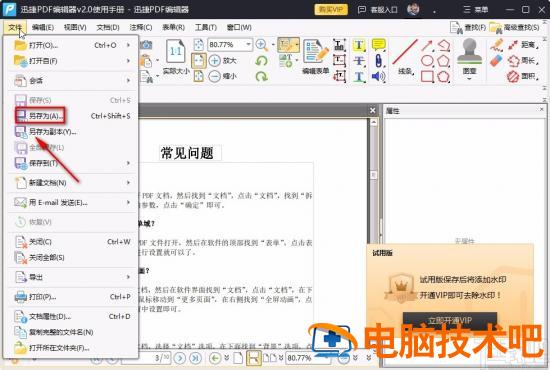This screenshot has width=550, height=370.
Task: Open the 文档(D) menu
Action: coord(108,27)
